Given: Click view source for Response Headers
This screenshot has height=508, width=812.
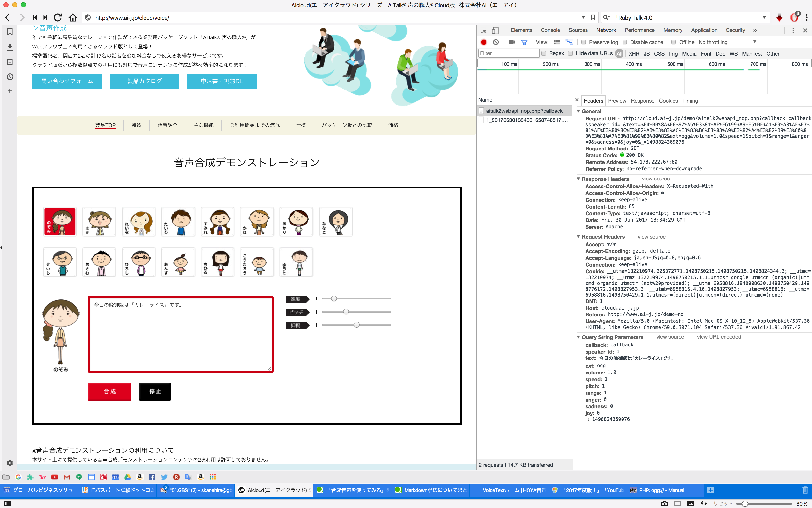Looking at the screenshot, I should pos(656,179).
